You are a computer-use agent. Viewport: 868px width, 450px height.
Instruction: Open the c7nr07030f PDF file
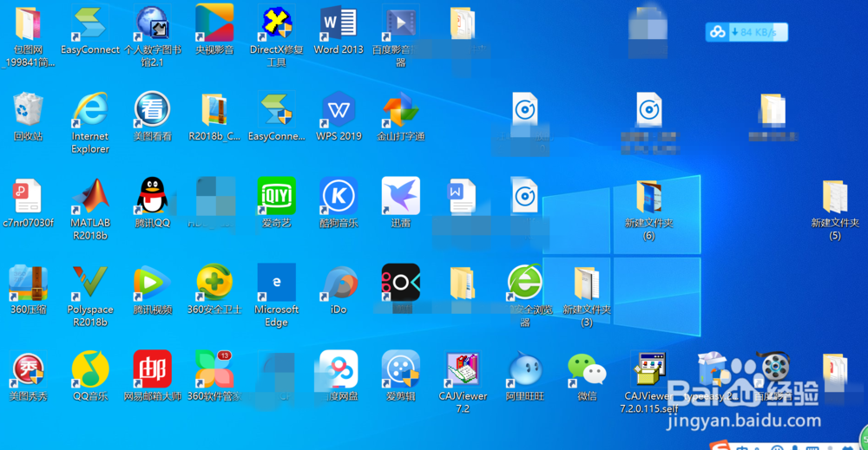click(28, 196)
